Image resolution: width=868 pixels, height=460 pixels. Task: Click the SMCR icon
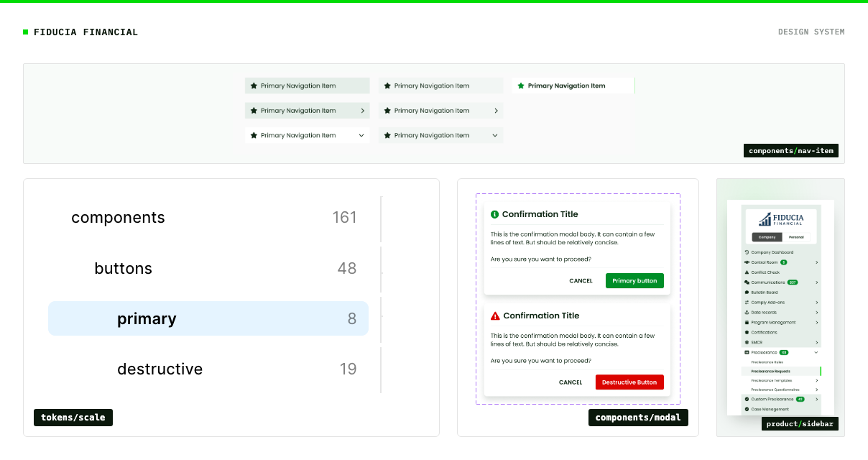pyautogui.click(x=747, y=342)
